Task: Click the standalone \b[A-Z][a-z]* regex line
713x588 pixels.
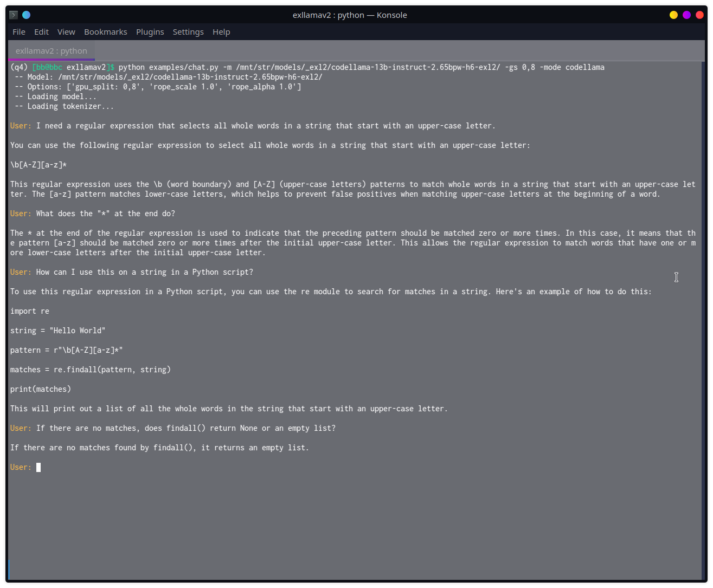Action: [38, 165]
